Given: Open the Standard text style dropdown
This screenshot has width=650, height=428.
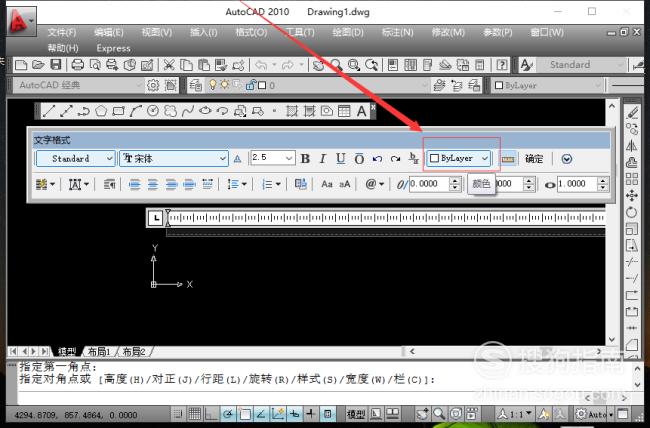Looking at the screenshot, I should coord(75,158).
